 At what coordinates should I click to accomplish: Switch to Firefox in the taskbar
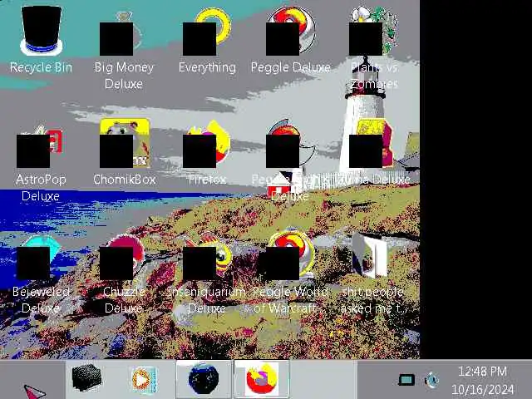point(262,379)
